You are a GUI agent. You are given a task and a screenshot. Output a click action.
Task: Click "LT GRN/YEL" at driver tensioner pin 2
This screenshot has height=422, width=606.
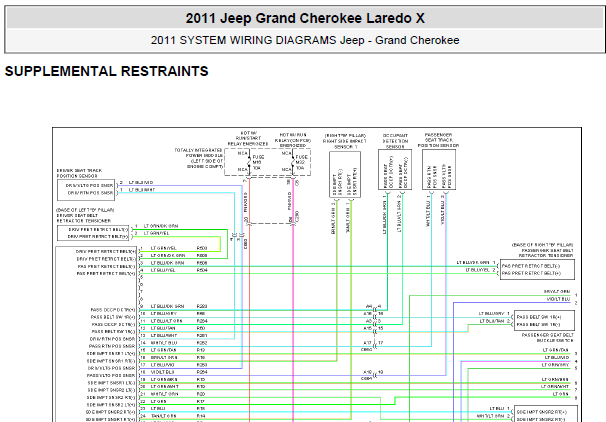156,233
